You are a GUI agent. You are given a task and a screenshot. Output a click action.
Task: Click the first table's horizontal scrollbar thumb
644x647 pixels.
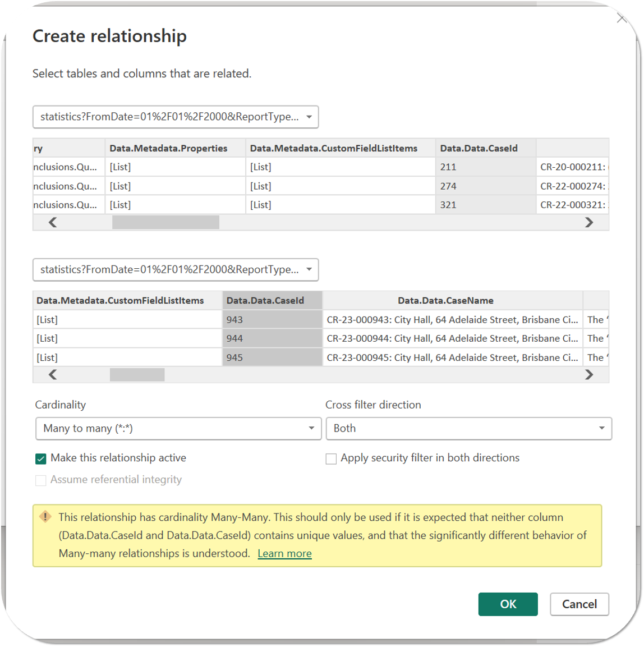(165, 222)
